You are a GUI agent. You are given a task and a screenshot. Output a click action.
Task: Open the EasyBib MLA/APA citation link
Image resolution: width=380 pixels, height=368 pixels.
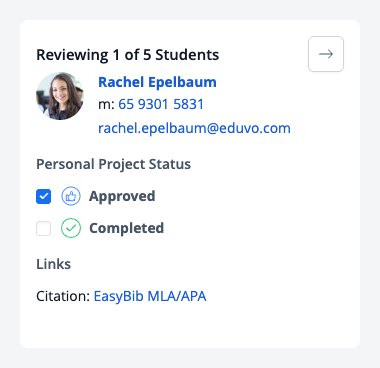tap(150, 296)
